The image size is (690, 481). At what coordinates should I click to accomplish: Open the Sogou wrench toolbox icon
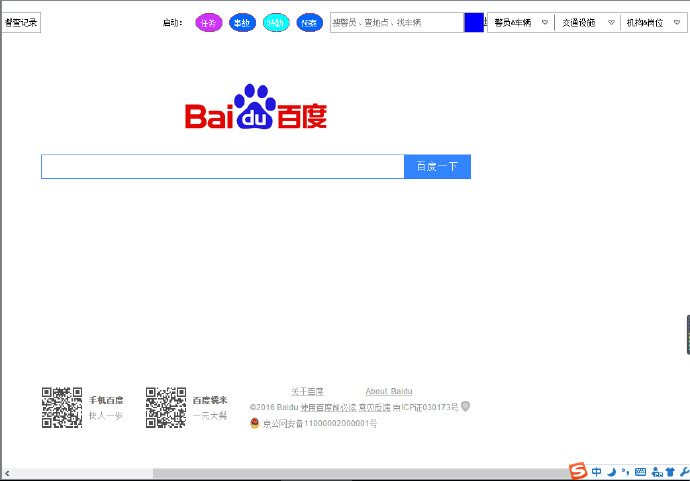click(684, 472)
